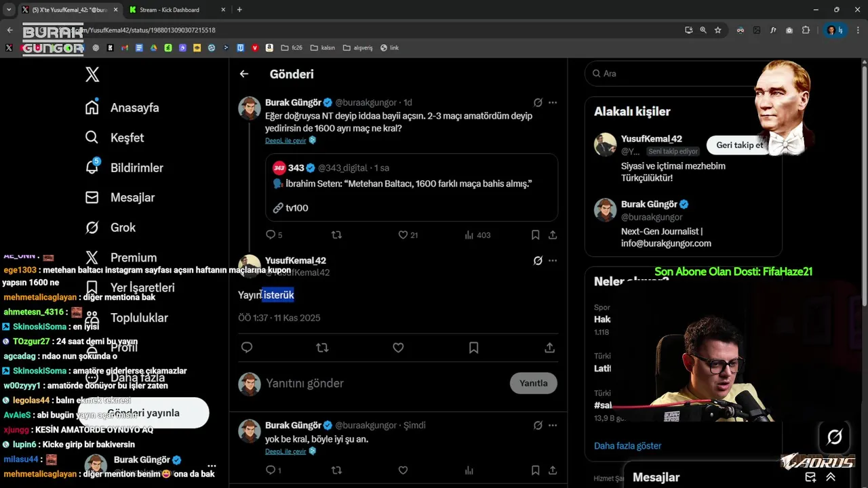The height and width of the screenshot is (488, 868).
Task: Open more options on top Burak post
Action: (553, 102)
